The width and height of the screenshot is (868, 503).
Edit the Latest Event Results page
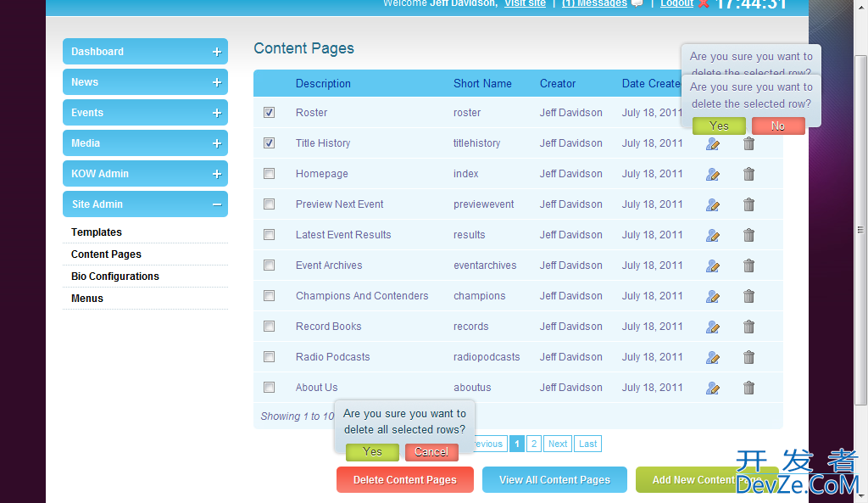coord(712,236)
